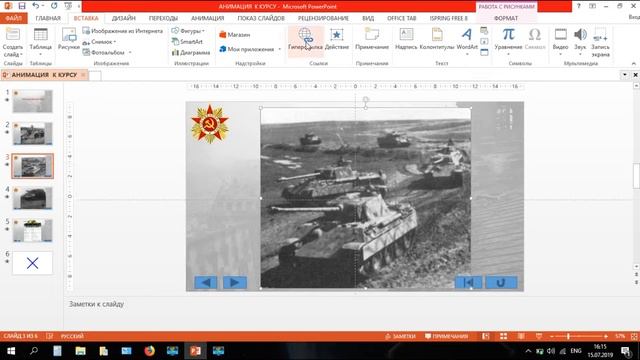Add a comment via Примечание
Screen dimensions: 640x360
point(372,40)
